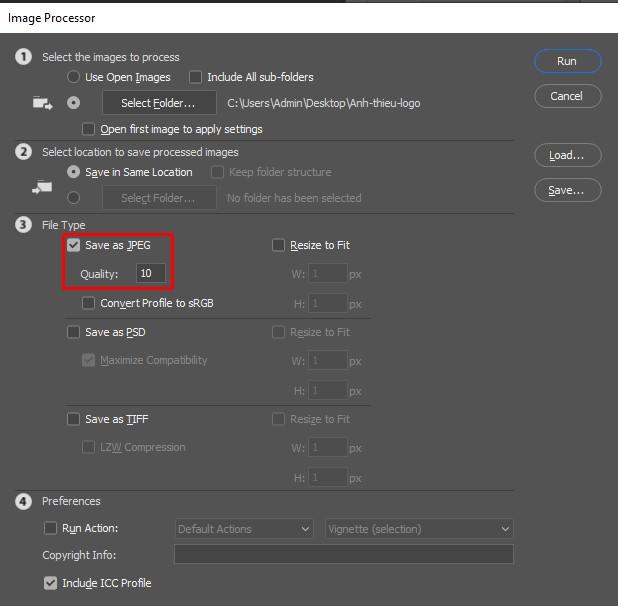This screenshot has width=618, height=606.
Task: Toggle Include ICC Profile checkbox
Action: click(51, 583)
